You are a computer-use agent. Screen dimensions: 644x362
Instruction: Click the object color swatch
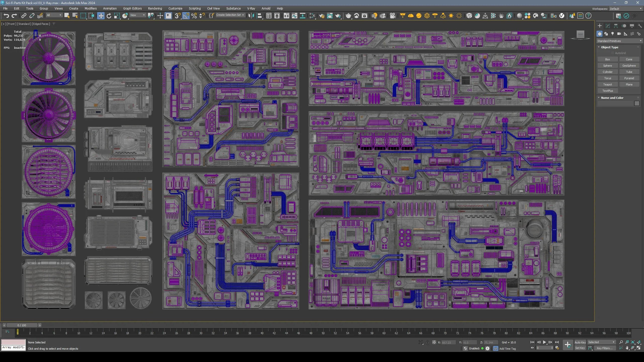click(637, 103)
